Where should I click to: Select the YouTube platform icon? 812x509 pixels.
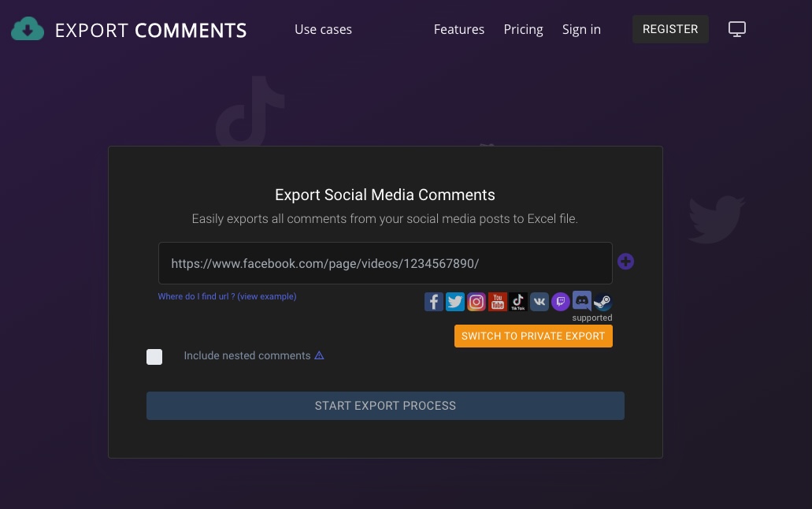(x=497, y=301)
